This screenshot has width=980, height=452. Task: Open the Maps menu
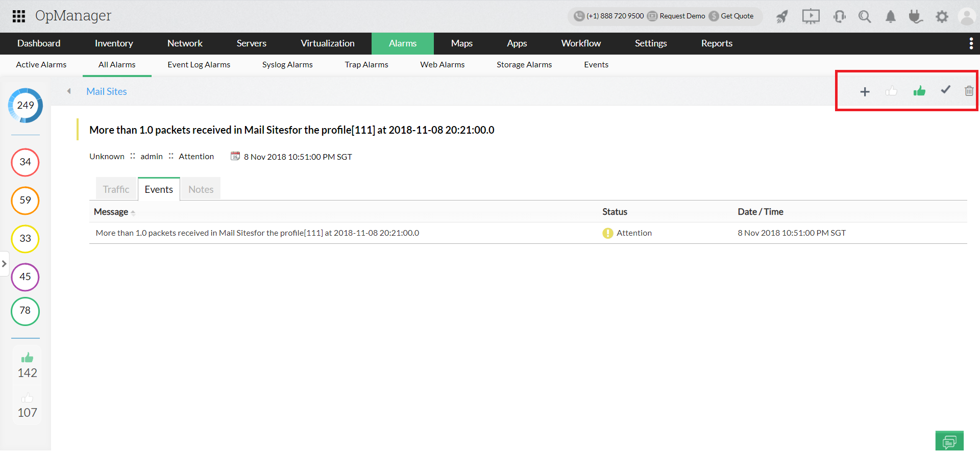click(x=462, y=43)
